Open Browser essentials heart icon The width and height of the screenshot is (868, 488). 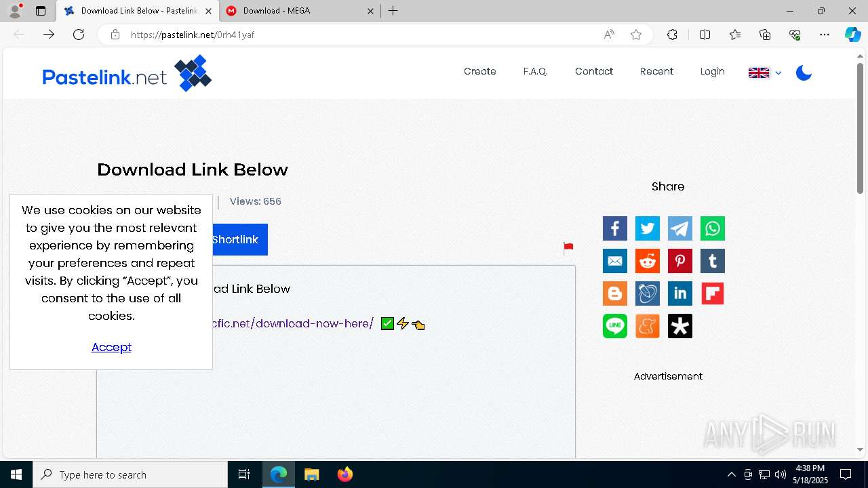pyautogui.click(x=795, y=35)
